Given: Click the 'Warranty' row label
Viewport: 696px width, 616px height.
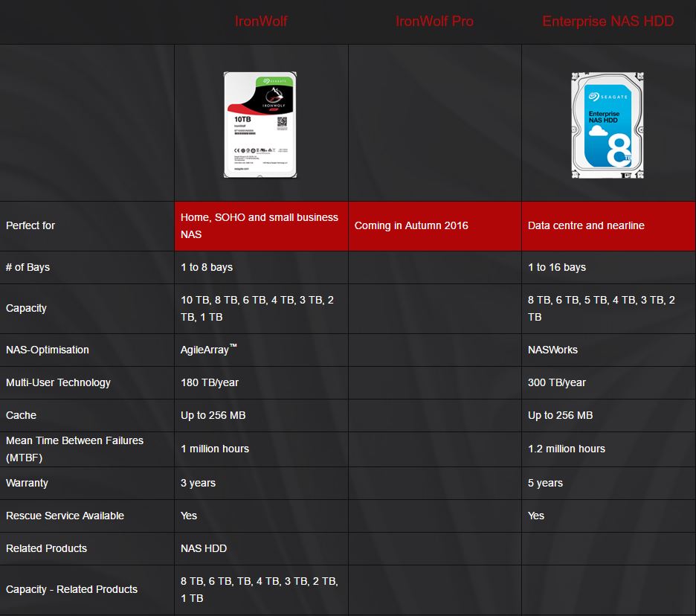Looking at the screenshot, I should [27, 484].
